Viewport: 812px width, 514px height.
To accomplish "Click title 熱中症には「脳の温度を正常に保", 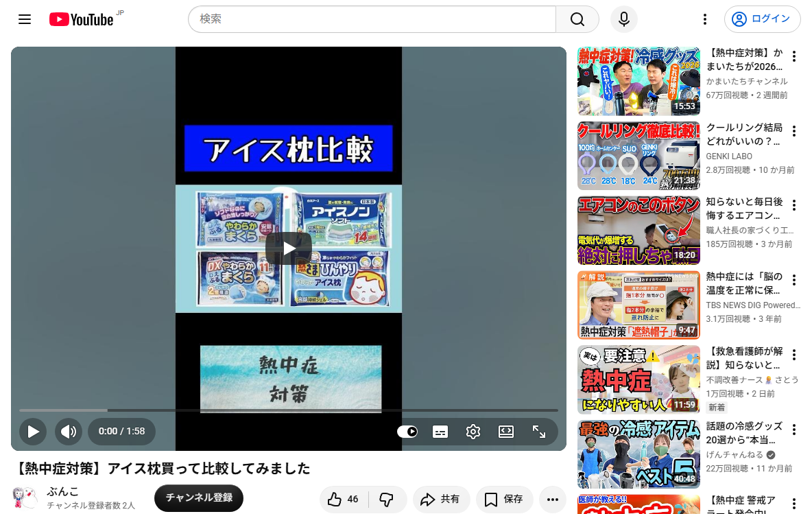I will coord(745,283).
